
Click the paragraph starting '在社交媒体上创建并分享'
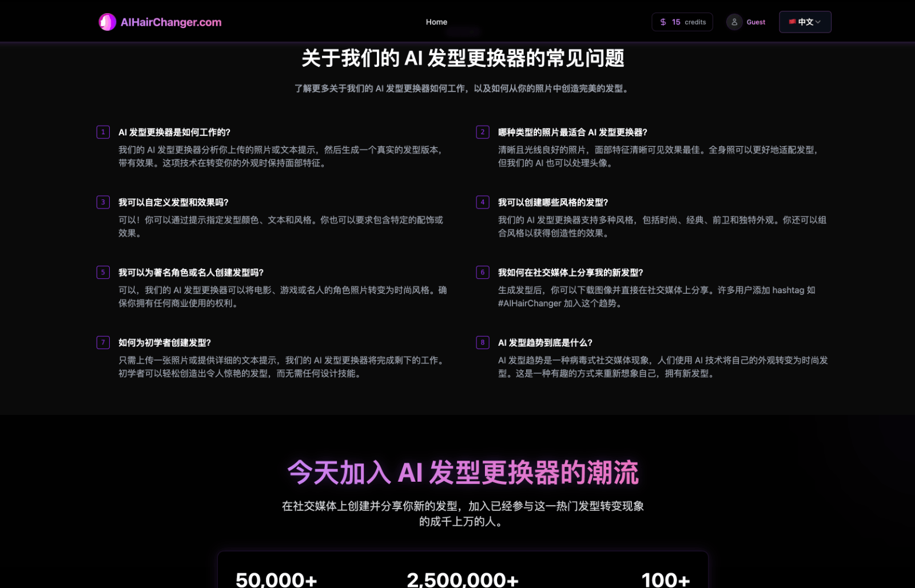pyautogui.click(x=463, y=514)
